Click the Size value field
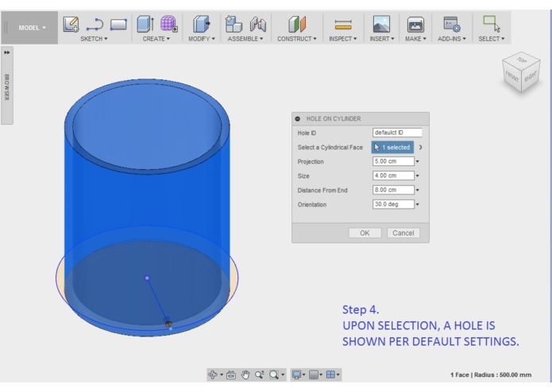 pyautogui.click(x=393, y=175)
